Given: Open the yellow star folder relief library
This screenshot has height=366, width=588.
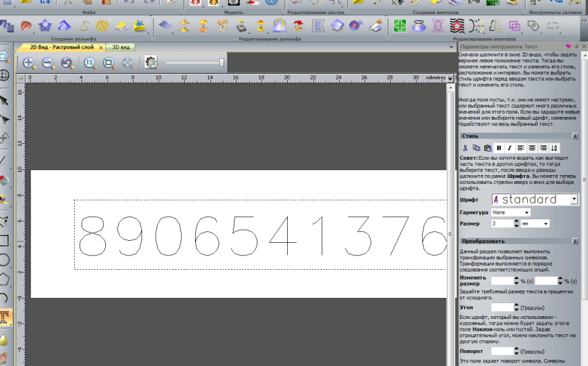Looking at the screenshot, I should [140, 26].
